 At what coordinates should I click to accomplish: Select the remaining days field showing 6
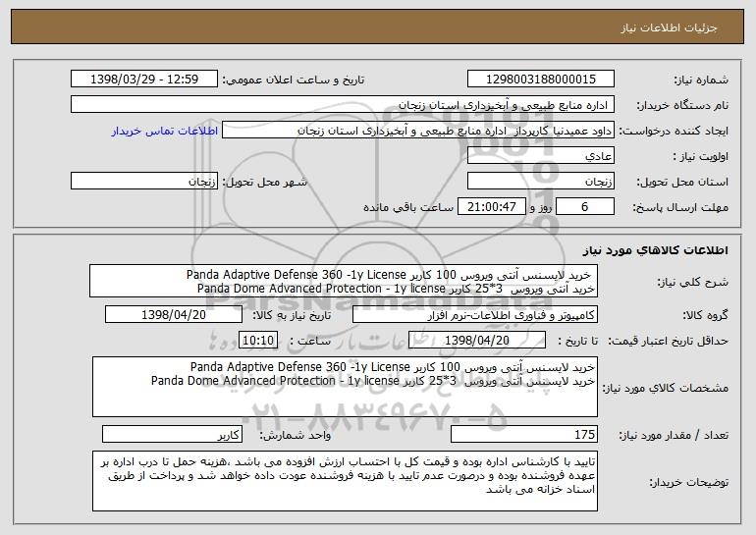585,207
